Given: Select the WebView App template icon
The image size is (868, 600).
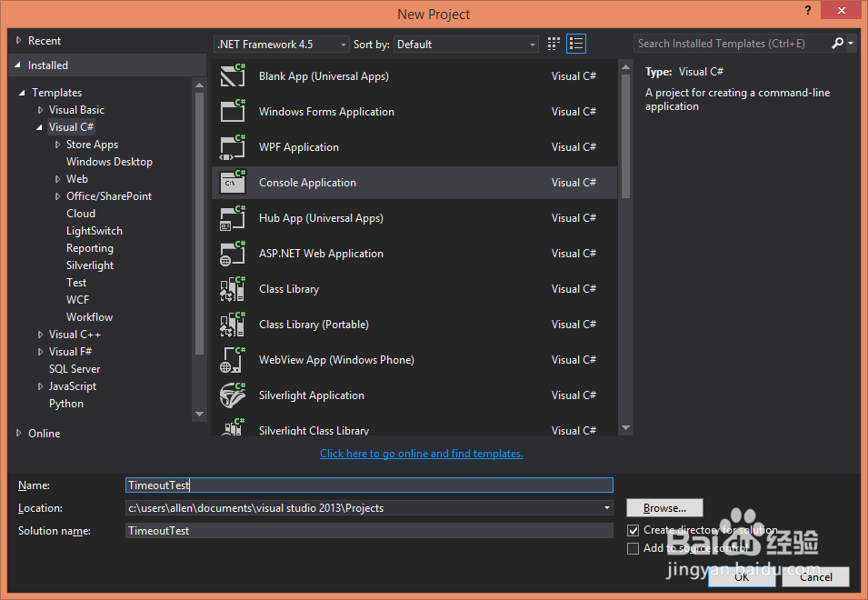Looking at the screenshot, I should [x=233, y=359].
